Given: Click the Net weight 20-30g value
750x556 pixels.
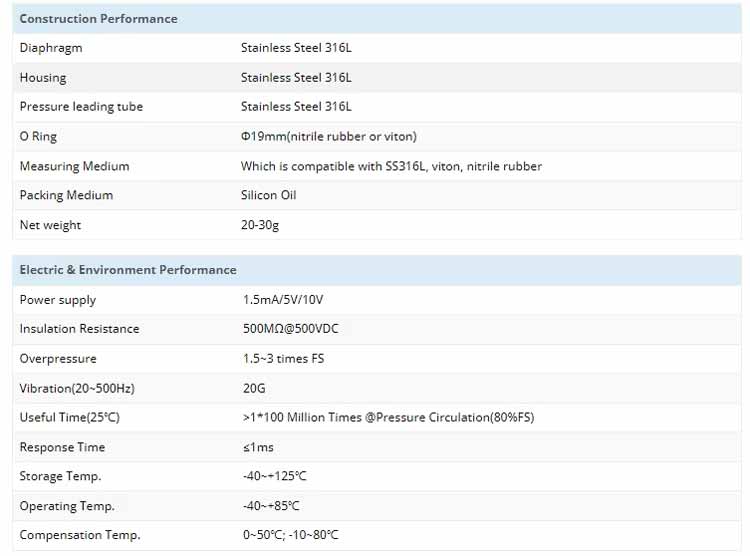Looking at the screenshot, I should 260,225.
